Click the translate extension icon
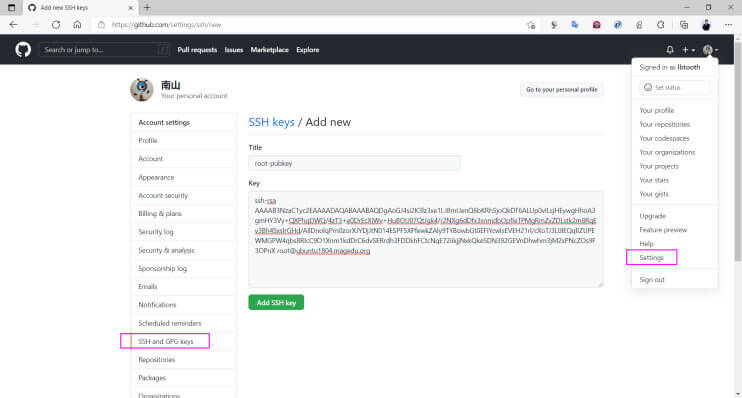Image resolution: width=742 pixels, height=398 pixels. tap(575, 25)
